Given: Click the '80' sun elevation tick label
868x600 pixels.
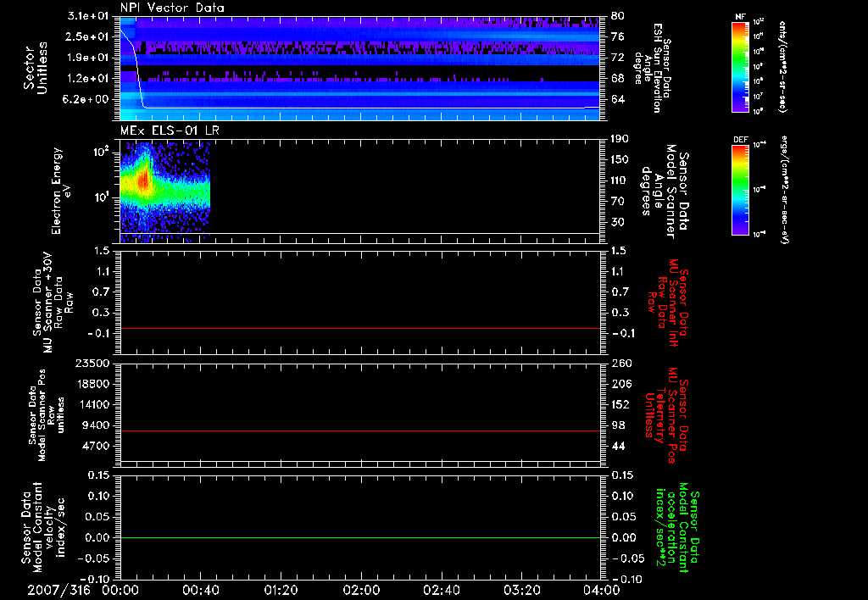Looking at the screenshot, I should pos(618,16).
